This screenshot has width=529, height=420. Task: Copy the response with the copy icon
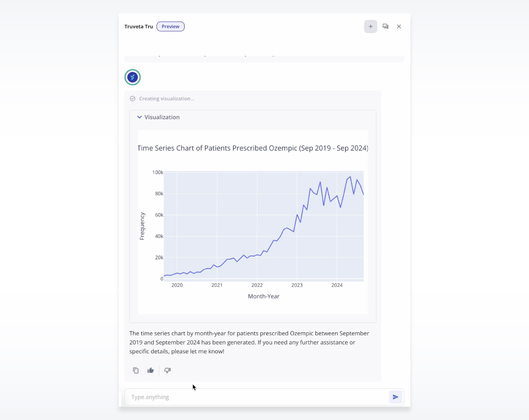(x=136, y=370)
